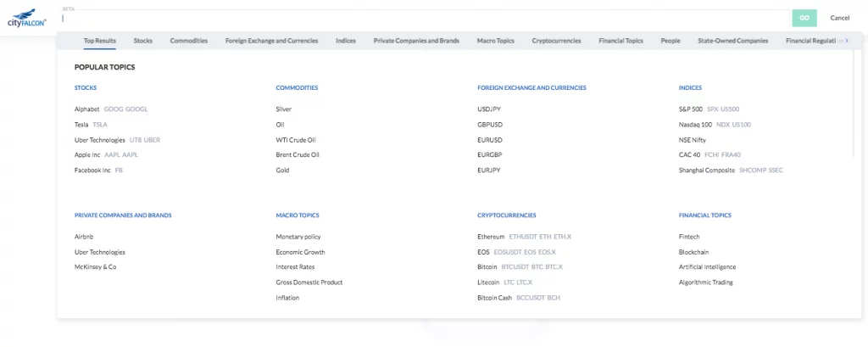Select Airbnb private company
The width and height of the screenshot is (868, 347).
[x=84, y=237]
